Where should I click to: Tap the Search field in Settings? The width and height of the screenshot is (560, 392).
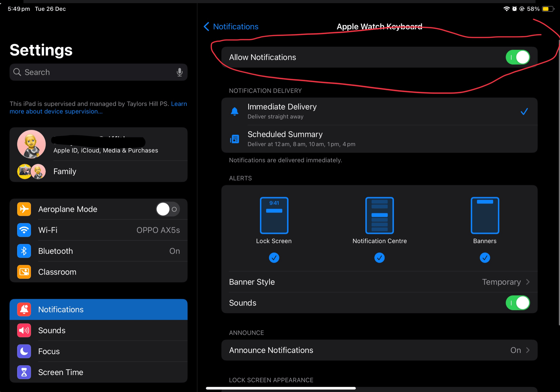86,72
